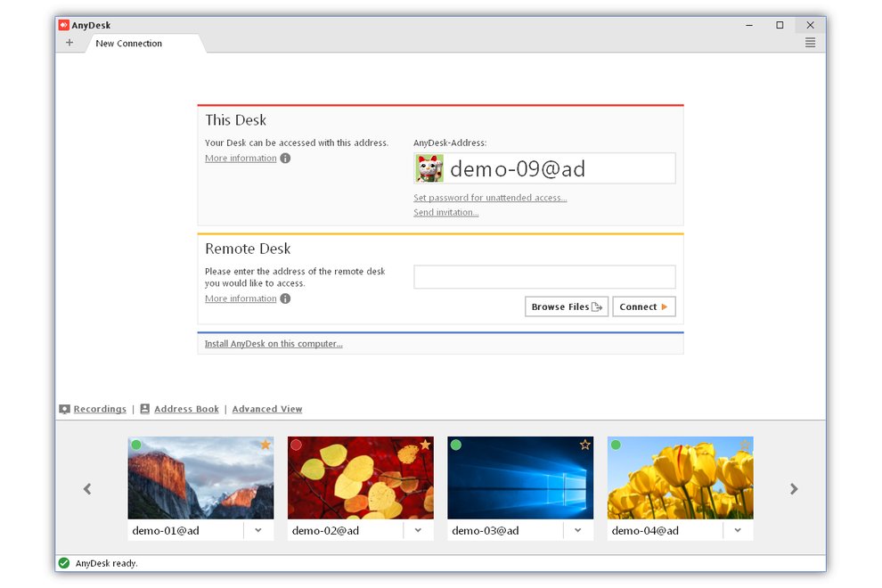
Task: Click Install AnyDesk on this computer
Action: point(274,344)
